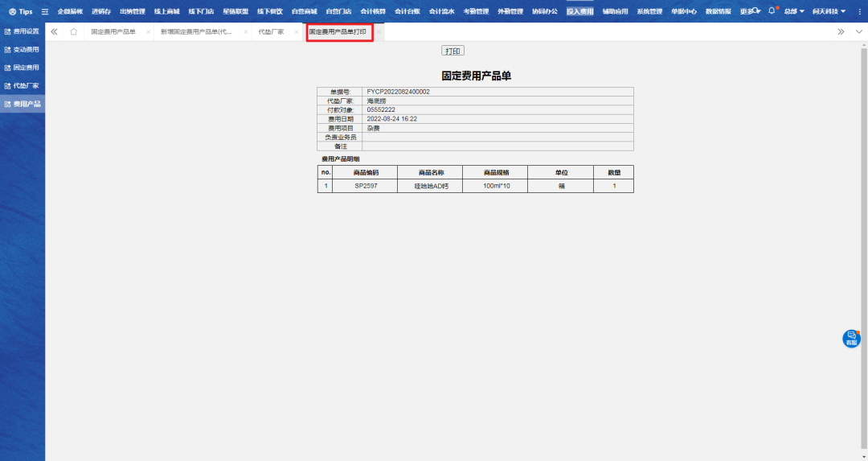Close the 代垫厂家 tab
Screen dimensions: 868x461
tap(296, 32)
